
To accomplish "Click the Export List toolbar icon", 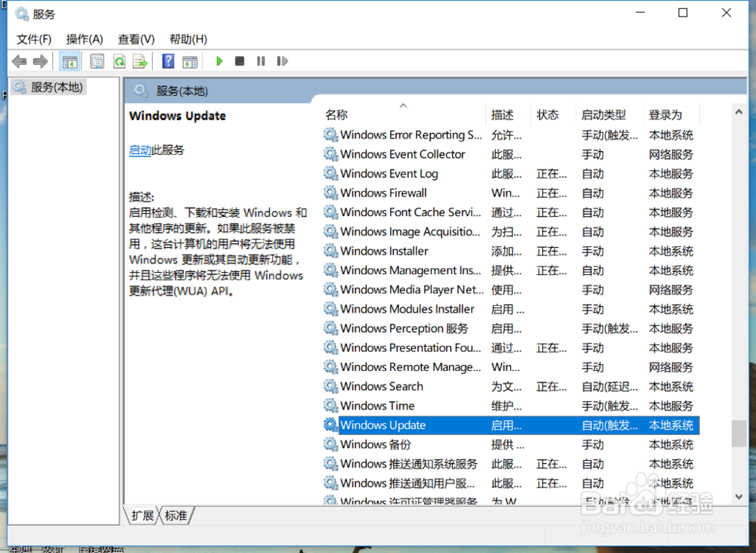I will pos(141,61).
